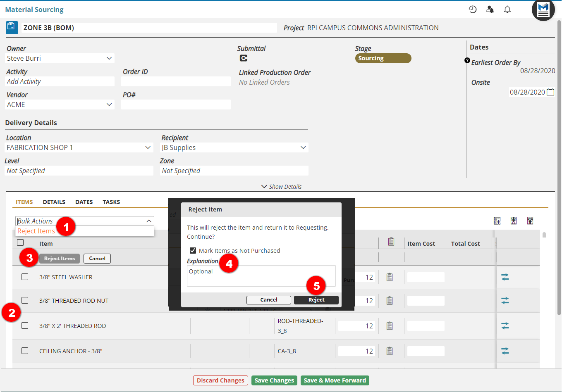Screen dimensions: 562x392
Task: Open the history clock icon
Action: [473, 10]
